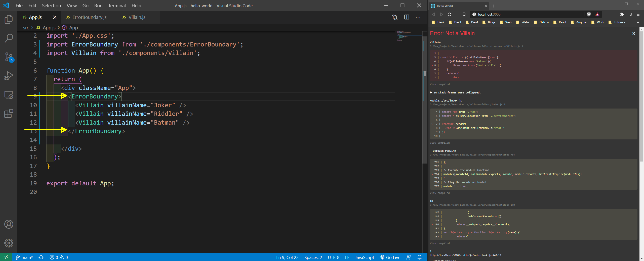644x261 pixels.
Task: Split the editor to the right
Action: pyautogui.click(x=407, y=17)
